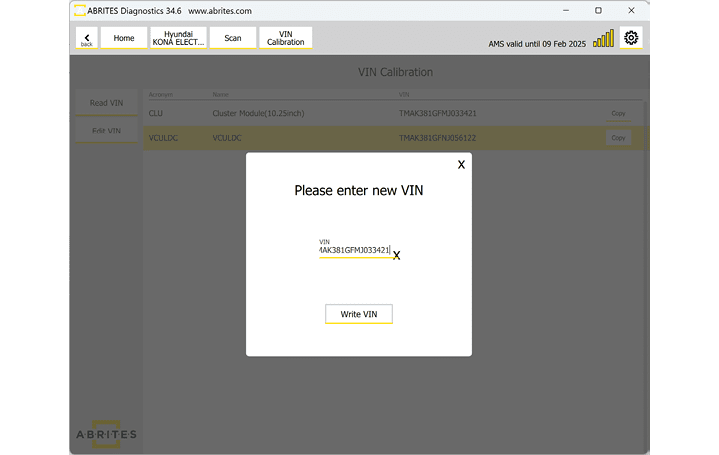
Task: Clear the VIN field with the X icon
Action: [x=397, y=256]
